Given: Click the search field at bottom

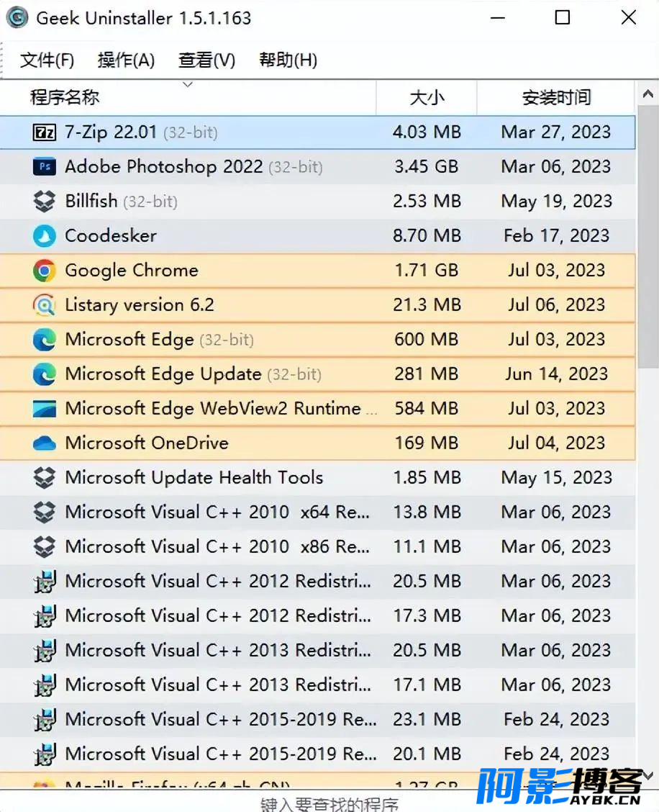Looking at the screenshot, I should click(x=329, y=803).
